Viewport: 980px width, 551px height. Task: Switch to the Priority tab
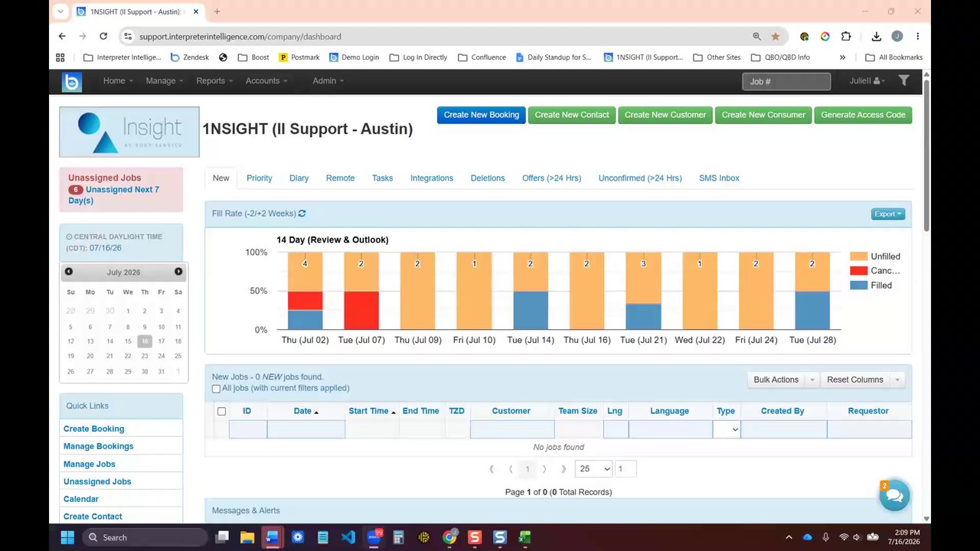coord(259,178)
